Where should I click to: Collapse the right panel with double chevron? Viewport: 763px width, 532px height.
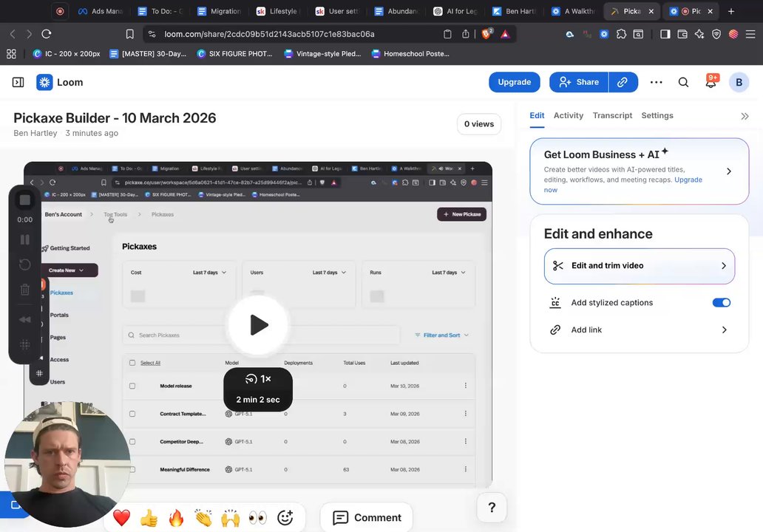click(745, 116)
